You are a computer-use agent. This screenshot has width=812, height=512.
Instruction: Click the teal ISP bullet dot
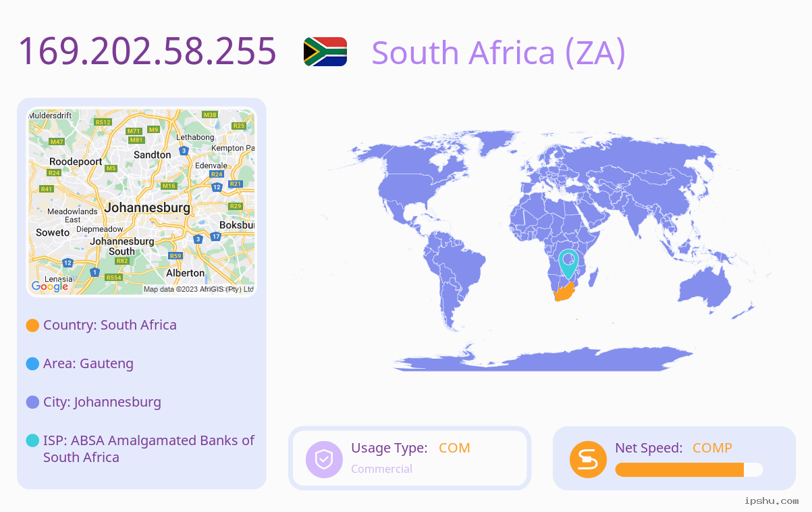32,440
